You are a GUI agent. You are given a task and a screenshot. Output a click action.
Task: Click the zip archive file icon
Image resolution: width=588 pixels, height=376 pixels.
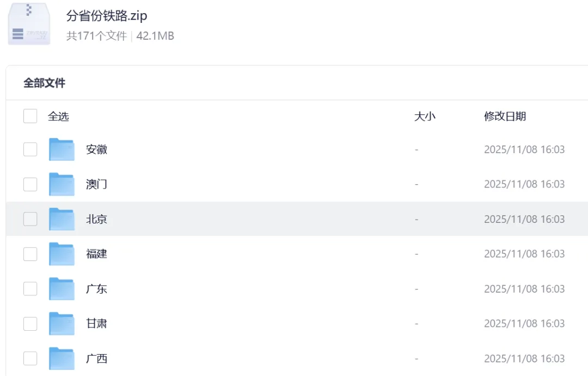[29, 23]
